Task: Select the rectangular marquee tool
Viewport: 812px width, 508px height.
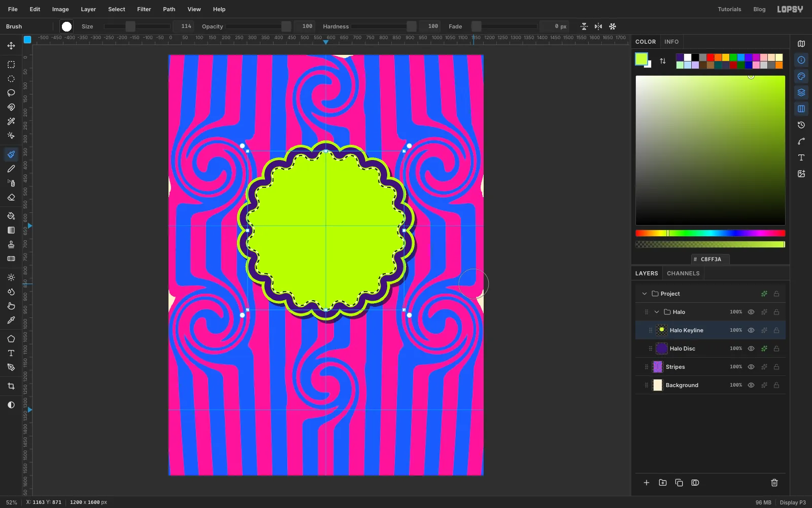Action: click(11, 65)
